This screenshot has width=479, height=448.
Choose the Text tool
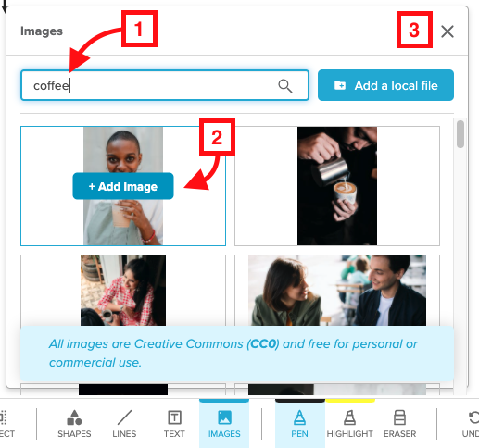click(x=174, y=424)
